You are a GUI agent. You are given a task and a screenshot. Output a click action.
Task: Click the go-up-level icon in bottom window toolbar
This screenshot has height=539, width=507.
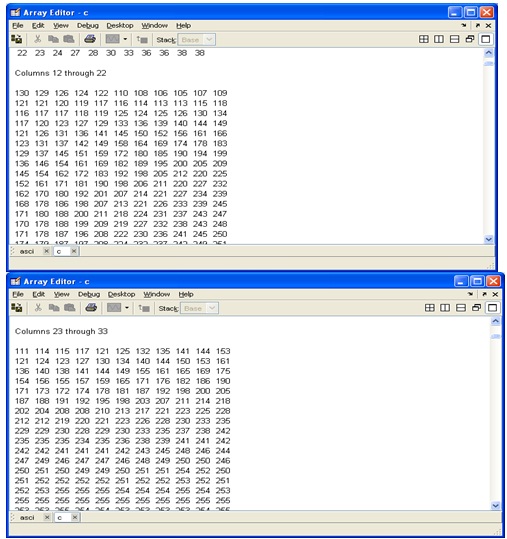point(143,308)
